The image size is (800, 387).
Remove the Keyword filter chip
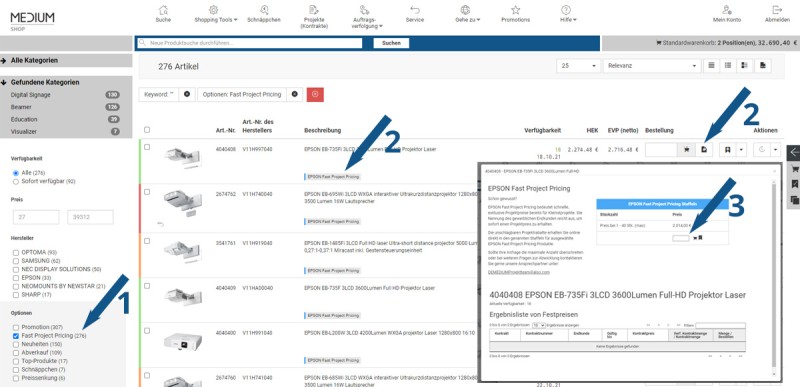point(187,94)
